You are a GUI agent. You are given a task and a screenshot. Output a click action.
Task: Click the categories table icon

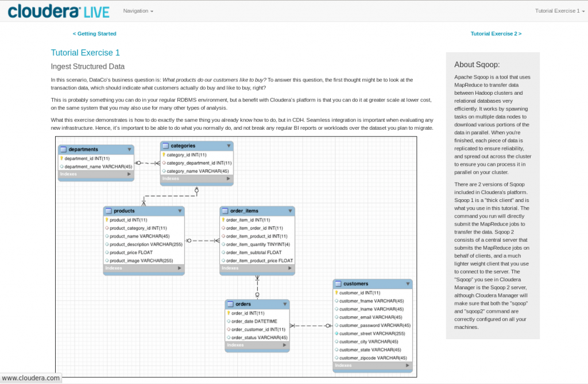165,145
